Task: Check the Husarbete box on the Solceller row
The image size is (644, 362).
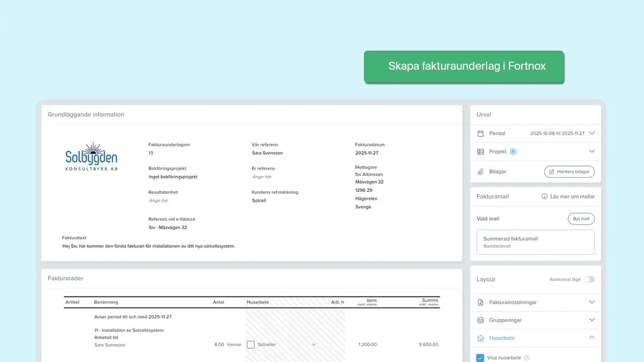Action: tap(251, 345)
